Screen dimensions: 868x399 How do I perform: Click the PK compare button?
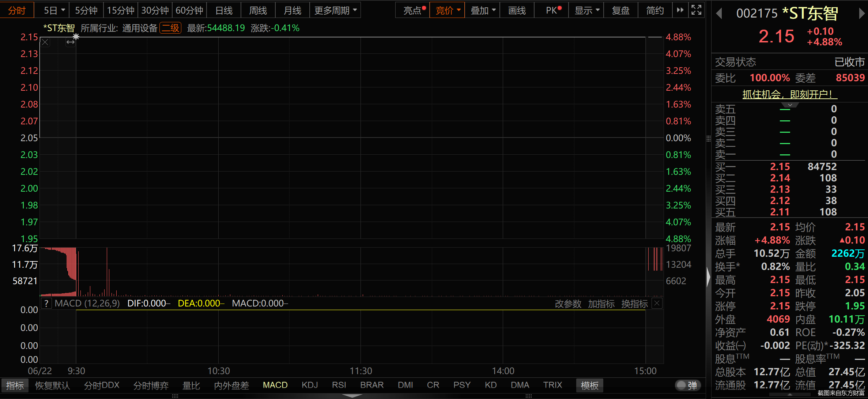point(552,10)
